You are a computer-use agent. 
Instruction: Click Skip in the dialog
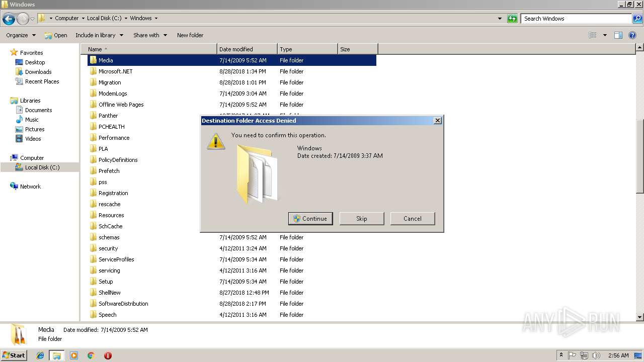362,219
